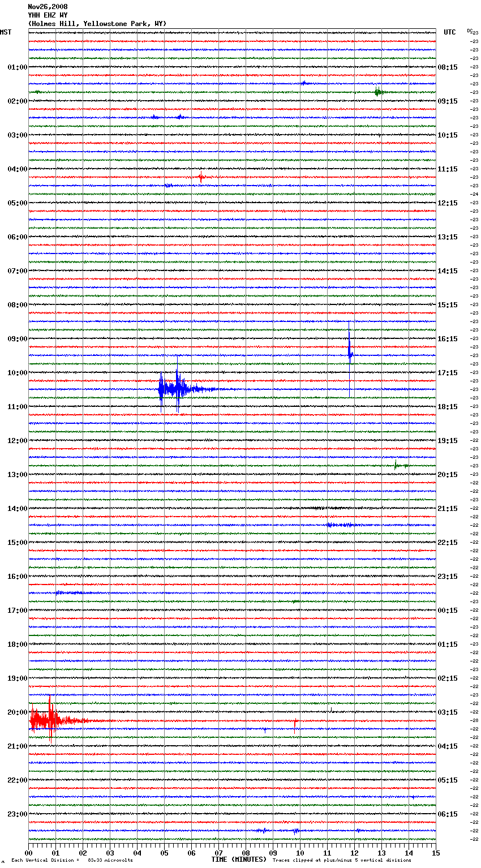Click the 13:15 UTC time label
The image size is (481, 868).
point(448,237)
